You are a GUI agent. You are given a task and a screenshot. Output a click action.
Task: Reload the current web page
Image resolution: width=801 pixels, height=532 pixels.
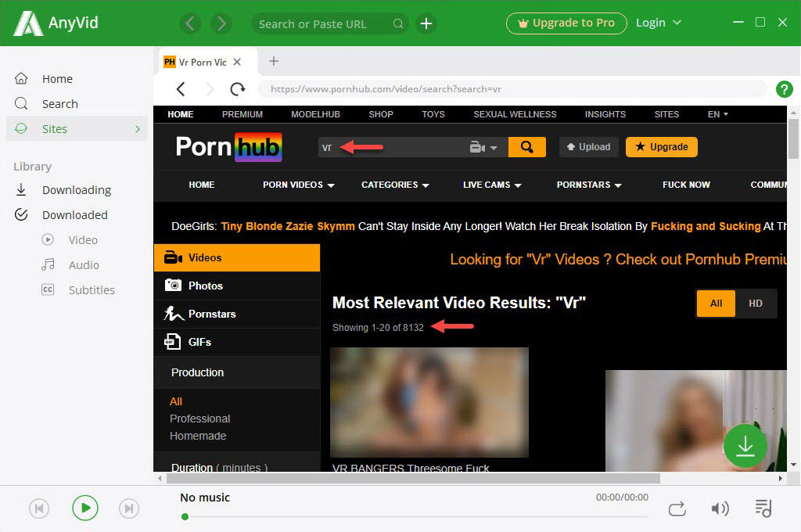(238, 89)
